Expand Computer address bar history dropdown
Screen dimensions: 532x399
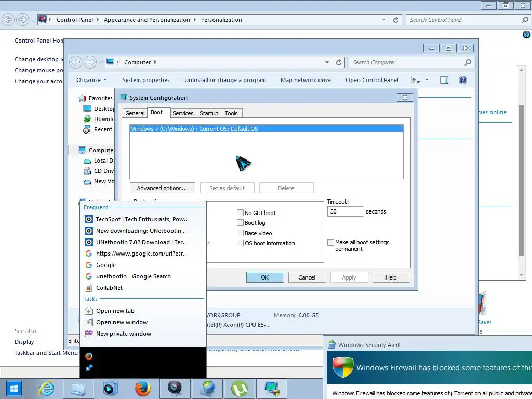327,62
